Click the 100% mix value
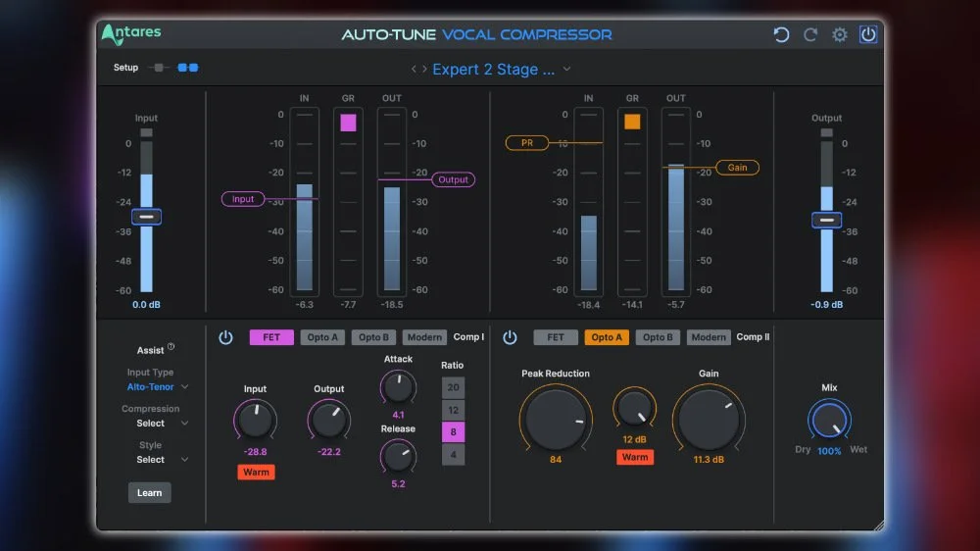Image resolution: width=980 pixels, height=551 pixels. pyautogui.click(x=829, y=451)
